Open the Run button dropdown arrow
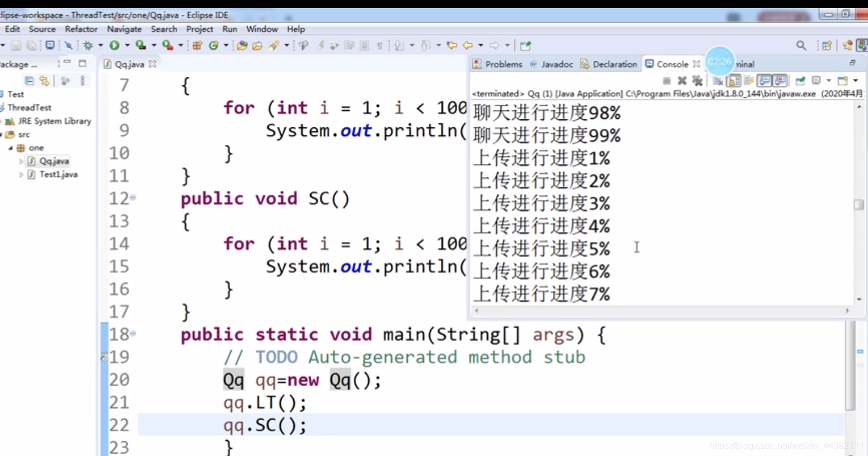 pyautogui.click(x=127, y=45)
